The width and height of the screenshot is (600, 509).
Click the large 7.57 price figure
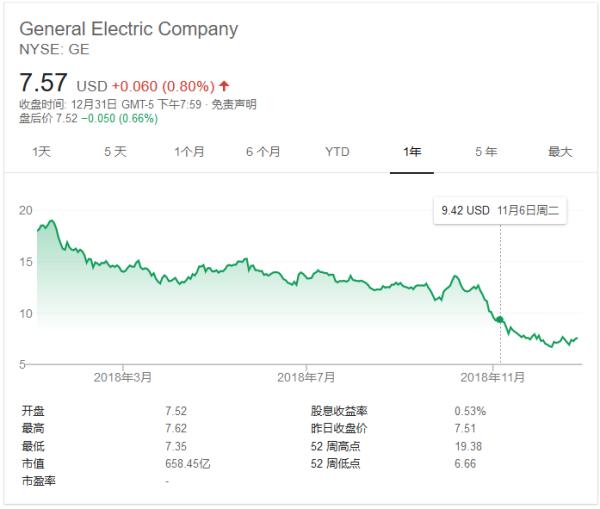coord(45,81)
